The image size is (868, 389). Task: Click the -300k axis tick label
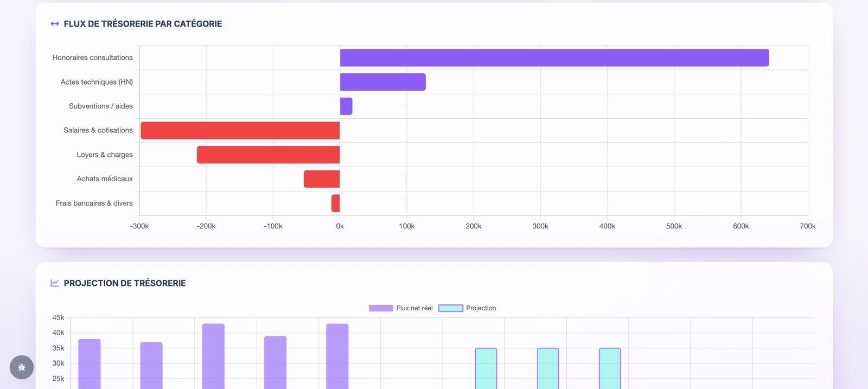point(139,226)
